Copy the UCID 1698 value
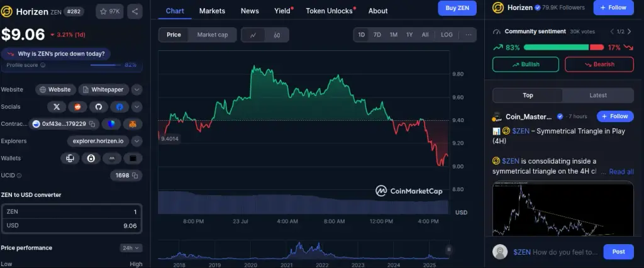Image resolution: width=644 pixels, height=268 pixels. pyautogui.click(x=136, y=176)
